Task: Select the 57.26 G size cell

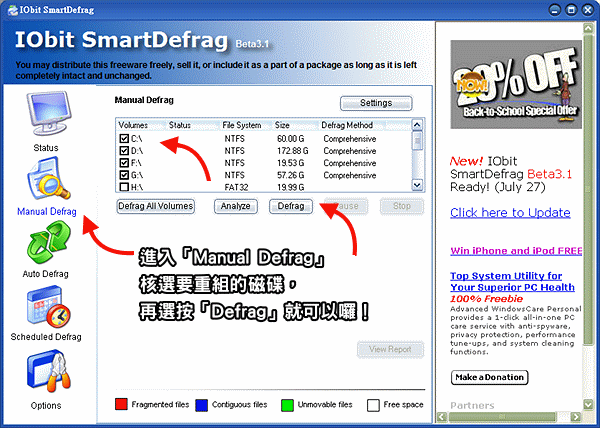Action: [290, 176]
